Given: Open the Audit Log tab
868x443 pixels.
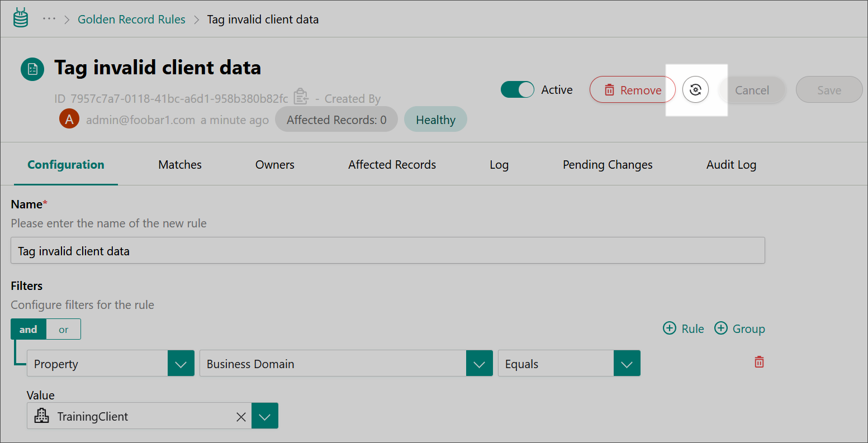Looking at the screenshot, I should click(731, 165).
